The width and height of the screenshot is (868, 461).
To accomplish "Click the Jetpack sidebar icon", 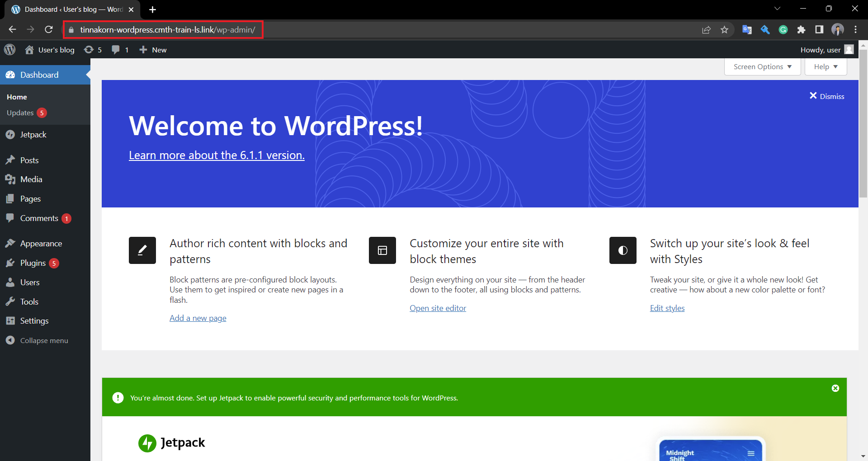I will coord(10,135).
